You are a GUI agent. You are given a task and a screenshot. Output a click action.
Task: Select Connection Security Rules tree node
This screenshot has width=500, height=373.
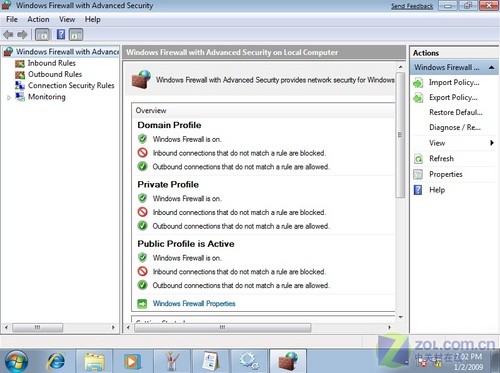click(x=71, y=86)
